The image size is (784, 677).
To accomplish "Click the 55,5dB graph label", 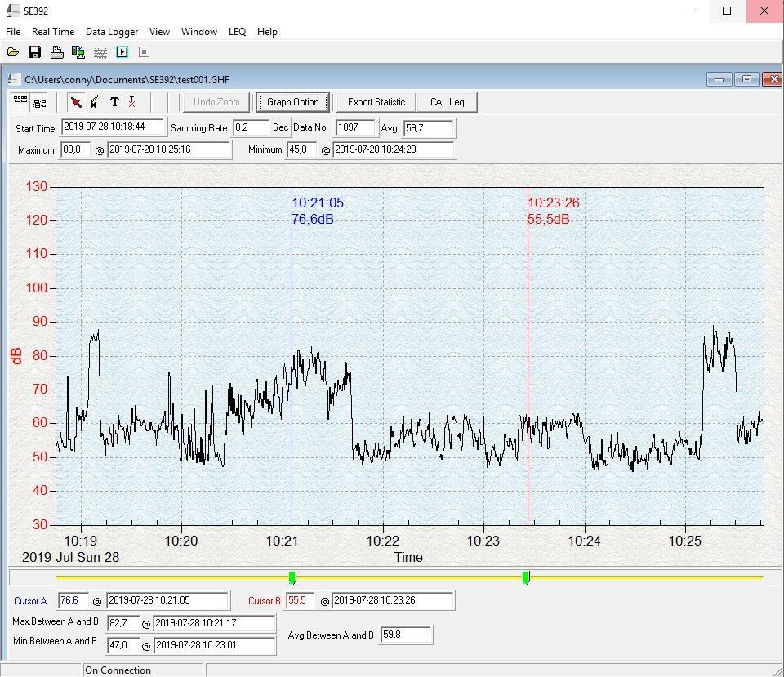I will 549,220.
